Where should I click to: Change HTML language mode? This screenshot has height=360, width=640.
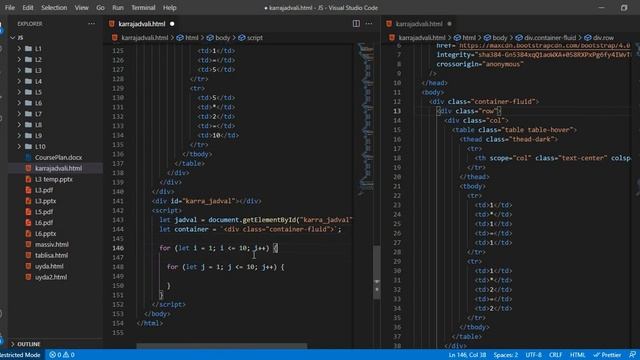(577, 355)
